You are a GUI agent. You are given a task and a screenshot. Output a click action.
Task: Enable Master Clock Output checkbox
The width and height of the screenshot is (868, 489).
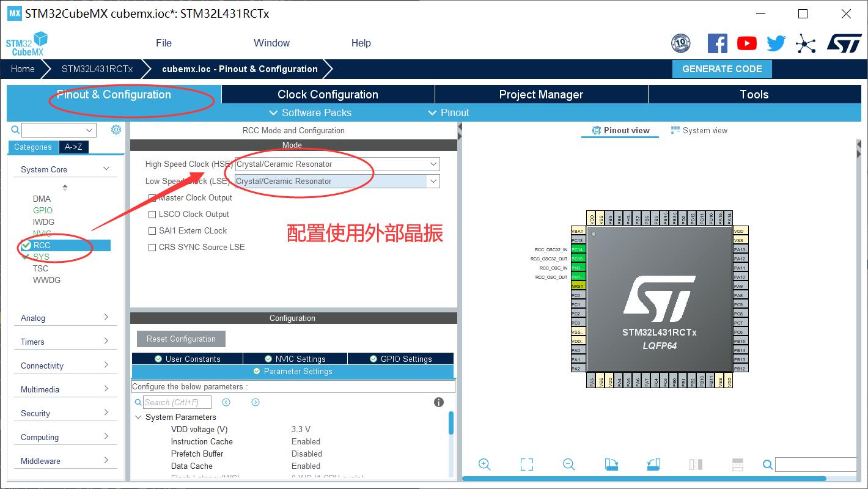pos(153,197)
